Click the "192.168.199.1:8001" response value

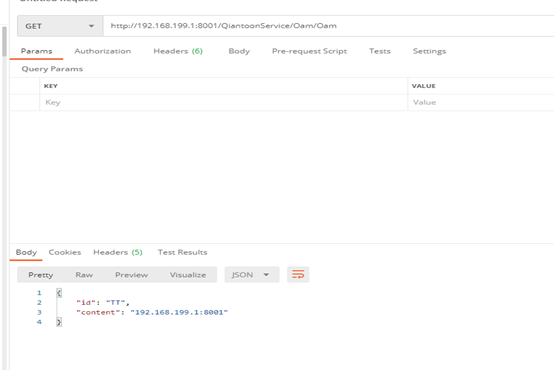click(x=179, y=312)
